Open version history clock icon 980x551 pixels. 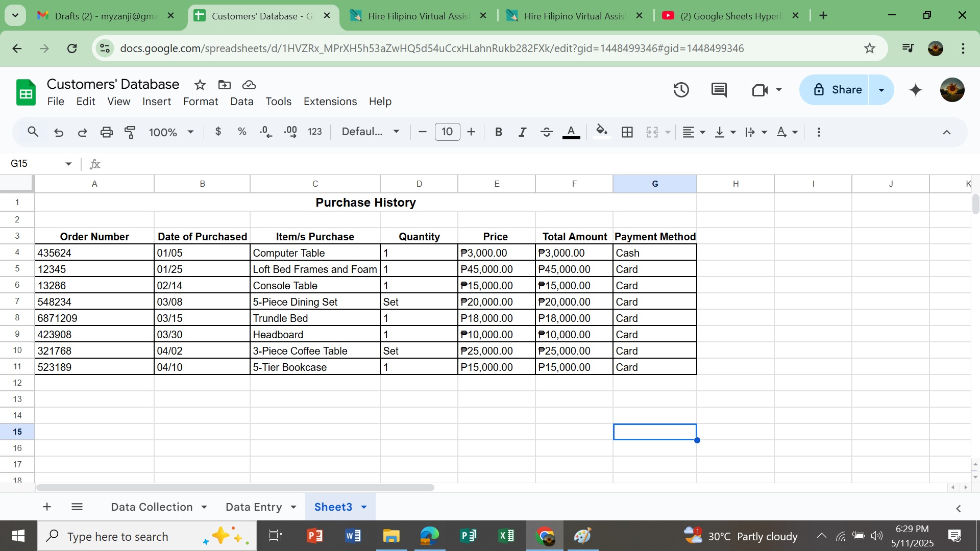[x=681, y=90]
